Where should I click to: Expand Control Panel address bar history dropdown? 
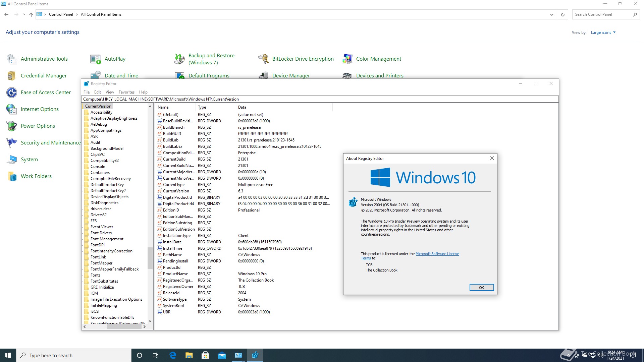[551, 14]
